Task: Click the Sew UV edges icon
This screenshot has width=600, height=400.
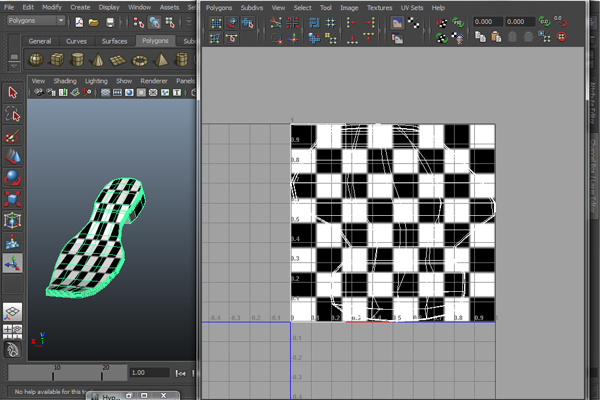Action: tap(292, 23)
